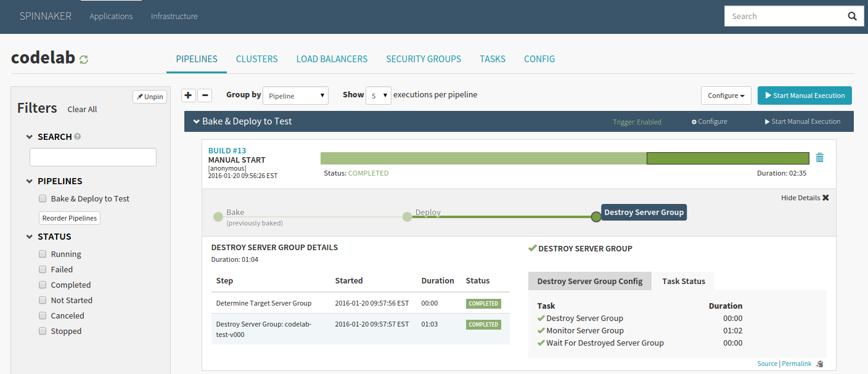Enable the Canceled status filter

(x=43, y=315)
